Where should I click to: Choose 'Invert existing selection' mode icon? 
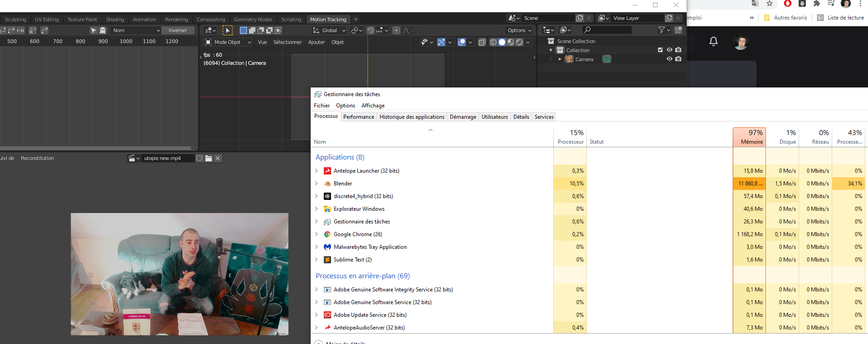(x=269, y=30)
